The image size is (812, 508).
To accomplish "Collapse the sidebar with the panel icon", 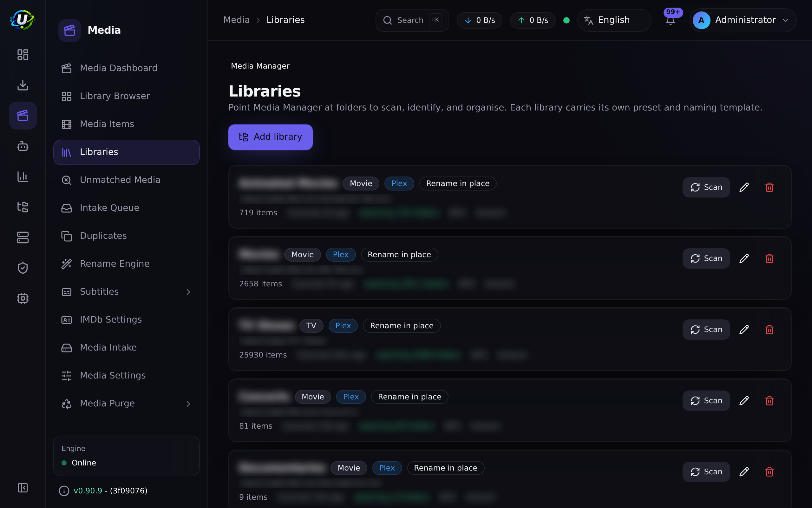I will (23, 487).
